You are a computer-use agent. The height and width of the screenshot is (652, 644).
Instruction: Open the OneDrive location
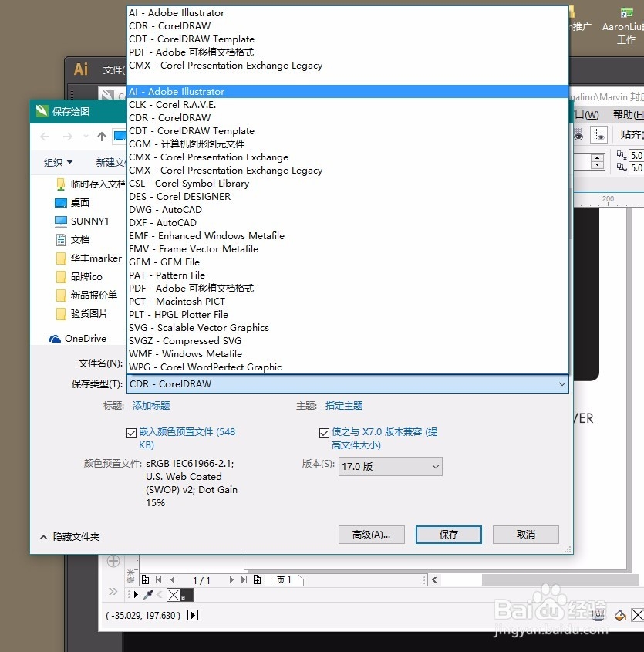(x=78, y=339)
